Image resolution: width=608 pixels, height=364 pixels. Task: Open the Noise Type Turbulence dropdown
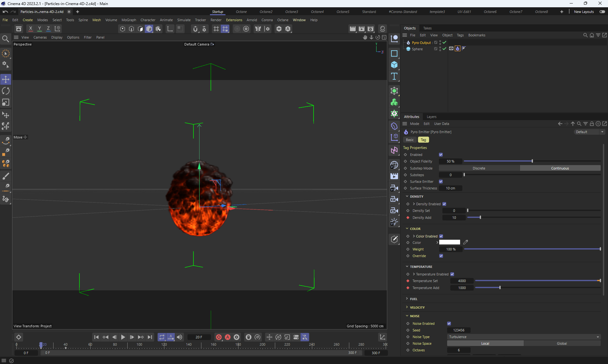pos(524,337)
